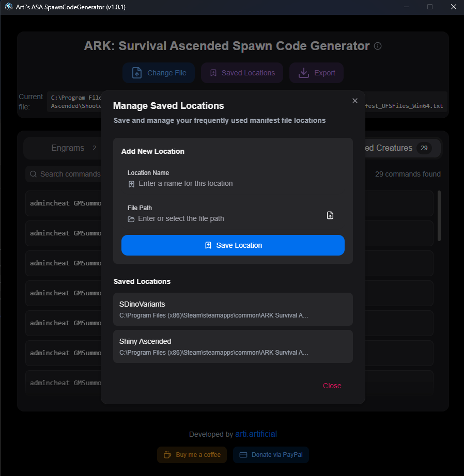464x476 pixels.
Task: Click the red Close text button
Action: (x=332, y=386)
